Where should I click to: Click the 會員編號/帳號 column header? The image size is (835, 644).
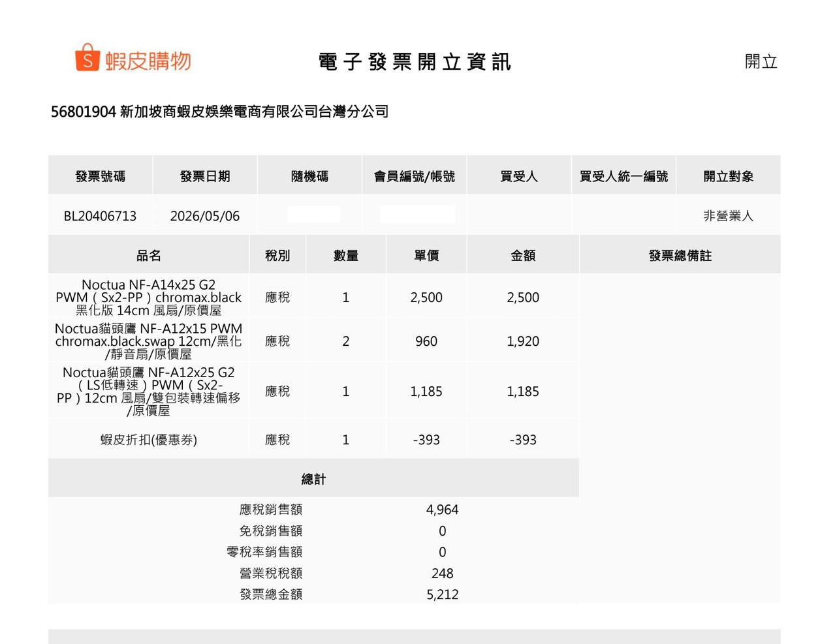tap(415, 176)
